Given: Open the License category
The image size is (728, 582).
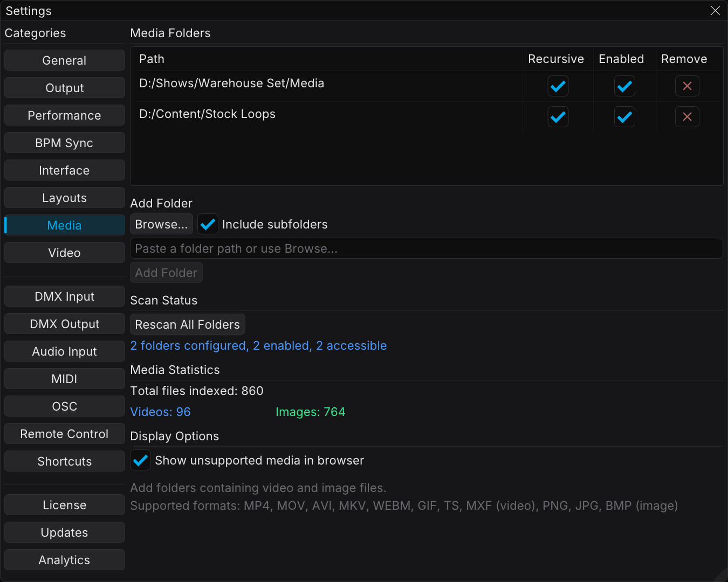Looking at the screenshot, I should point(65,505).
